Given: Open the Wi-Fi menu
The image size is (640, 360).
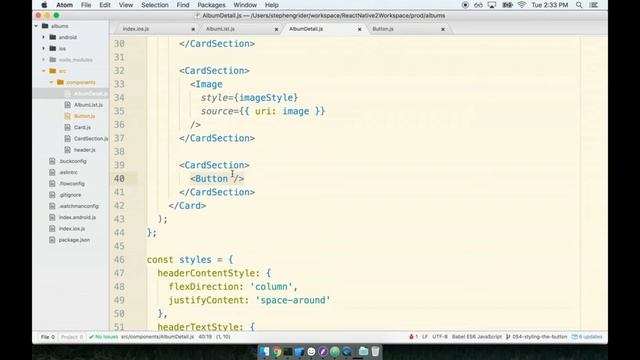Looking at the screenshot, I should 522,5.
